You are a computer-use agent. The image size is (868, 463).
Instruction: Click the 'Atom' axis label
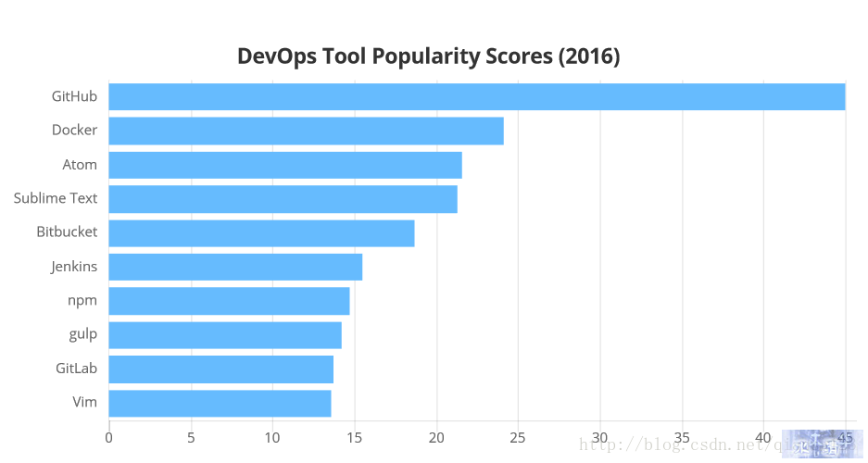80,165
